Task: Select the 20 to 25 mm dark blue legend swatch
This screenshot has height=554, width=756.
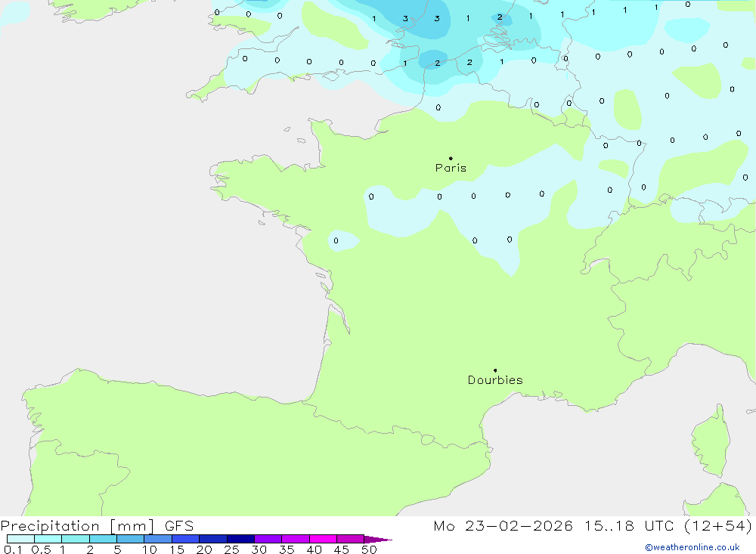Action: tap(212, 539)
